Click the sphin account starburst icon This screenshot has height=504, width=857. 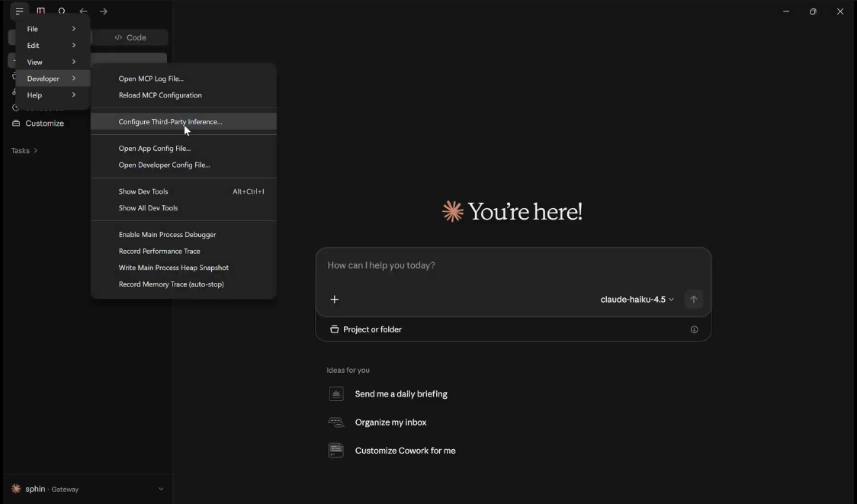pos(16,489)
